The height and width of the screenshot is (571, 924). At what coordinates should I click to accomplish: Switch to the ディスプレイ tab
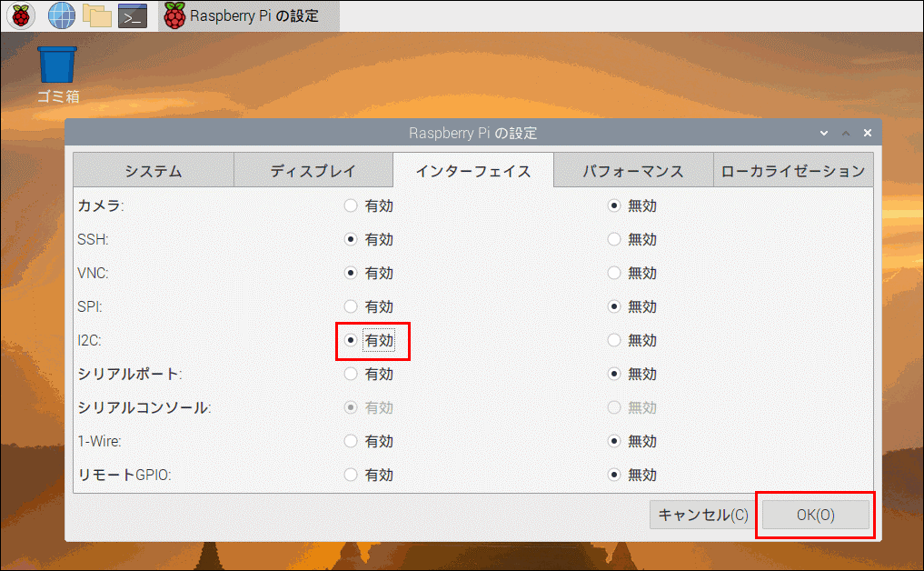click(313, 170)
